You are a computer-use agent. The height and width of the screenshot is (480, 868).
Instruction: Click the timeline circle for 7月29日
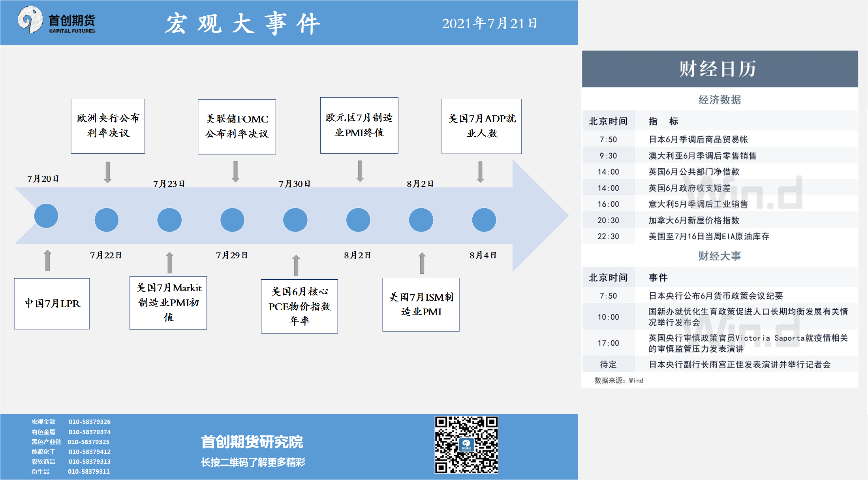tap(232, 220)
